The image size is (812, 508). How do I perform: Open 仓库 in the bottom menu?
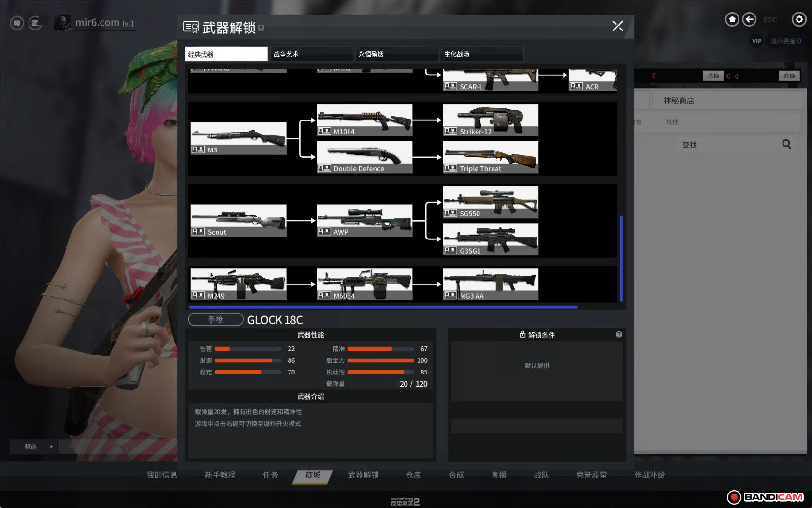tap(413, 475)
